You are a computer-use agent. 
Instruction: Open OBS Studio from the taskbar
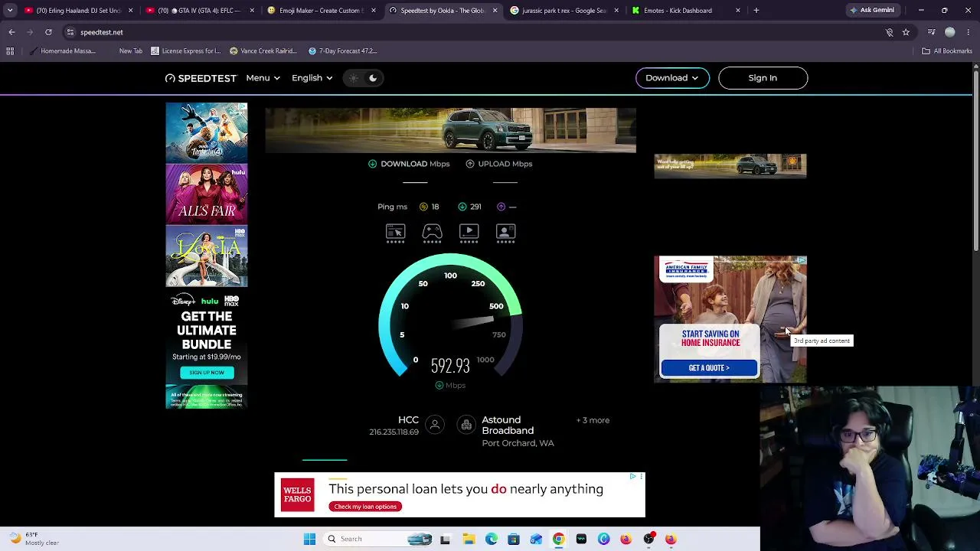[x=648, y=540]
